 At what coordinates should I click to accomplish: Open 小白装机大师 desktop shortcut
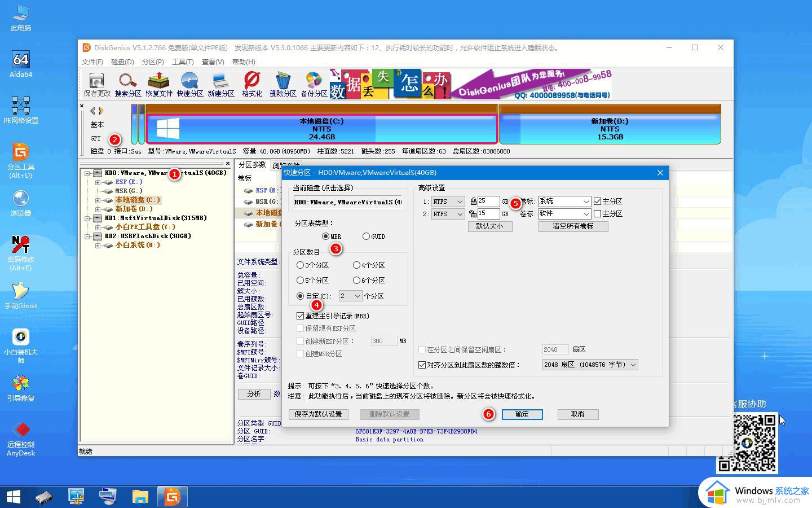point(21,345)
